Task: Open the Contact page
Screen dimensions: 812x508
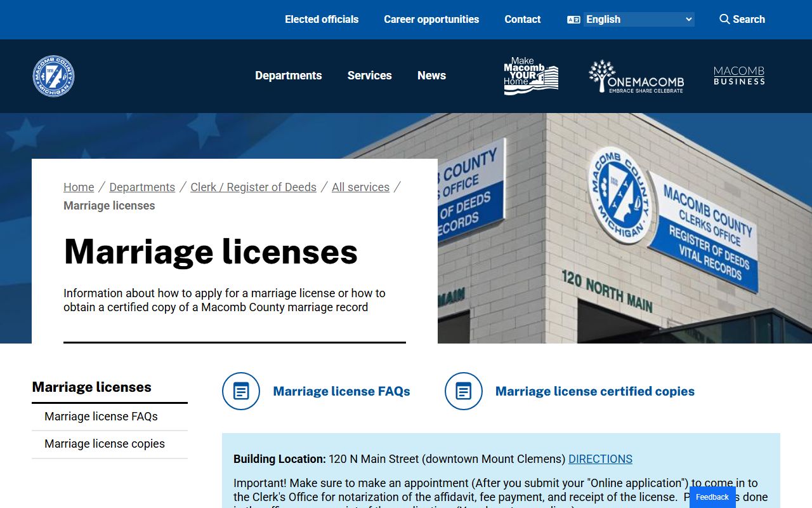Action: [523, 20]
